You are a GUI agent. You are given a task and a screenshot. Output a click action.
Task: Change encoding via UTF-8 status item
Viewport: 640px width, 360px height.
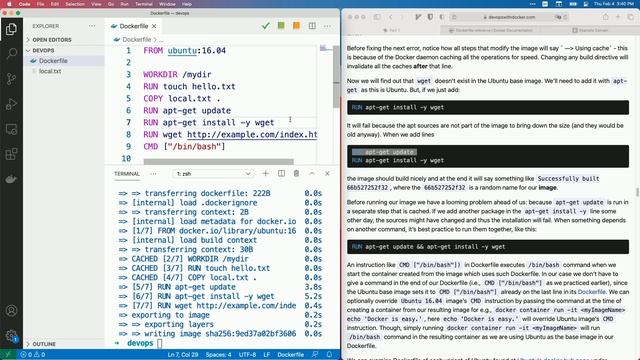point(247,355)
